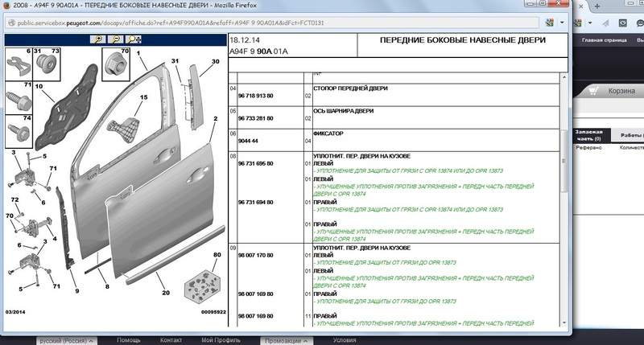The width and height of the screenshot is (644, 345).
Task: Click the parts list scrollbar thumb
Action: pos(564,161)
